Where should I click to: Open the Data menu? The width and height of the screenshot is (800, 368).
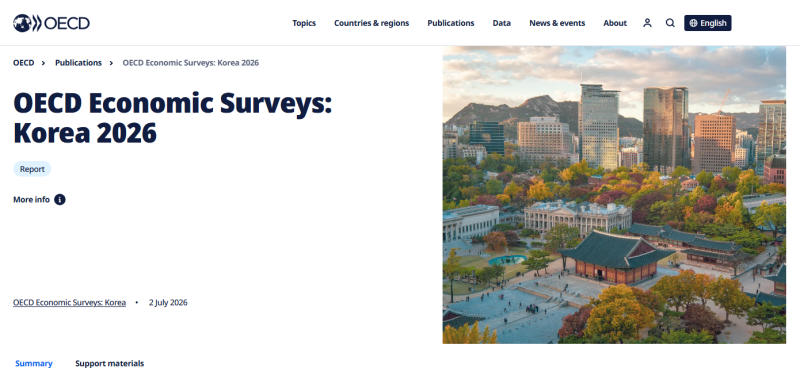click(x=502, y=23)
